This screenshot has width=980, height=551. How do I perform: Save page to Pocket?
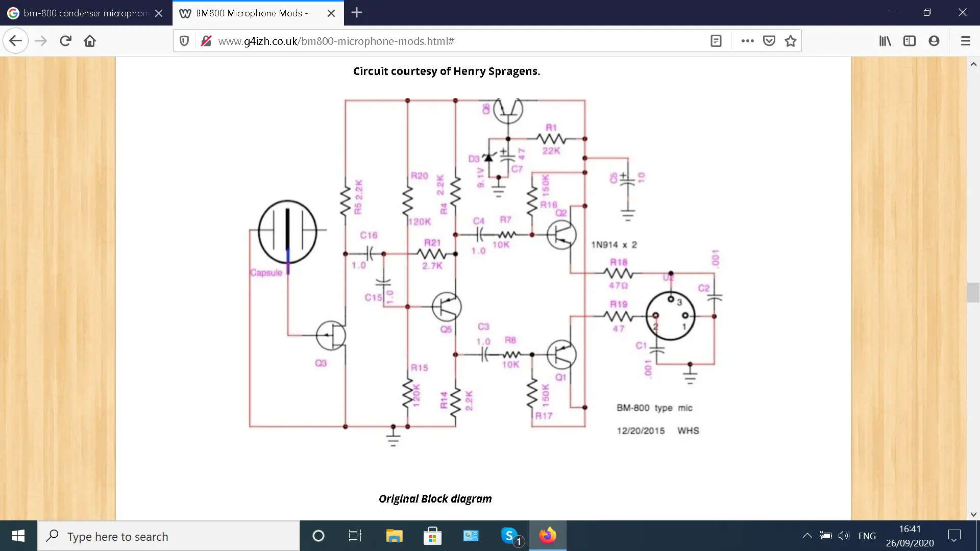[x=769, y=41]
